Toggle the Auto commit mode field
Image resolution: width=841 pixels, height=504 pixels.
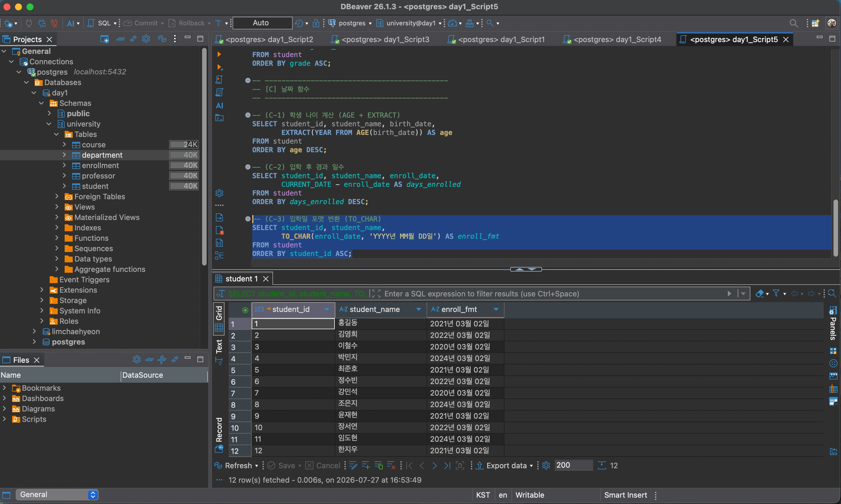tap(262, 23)
